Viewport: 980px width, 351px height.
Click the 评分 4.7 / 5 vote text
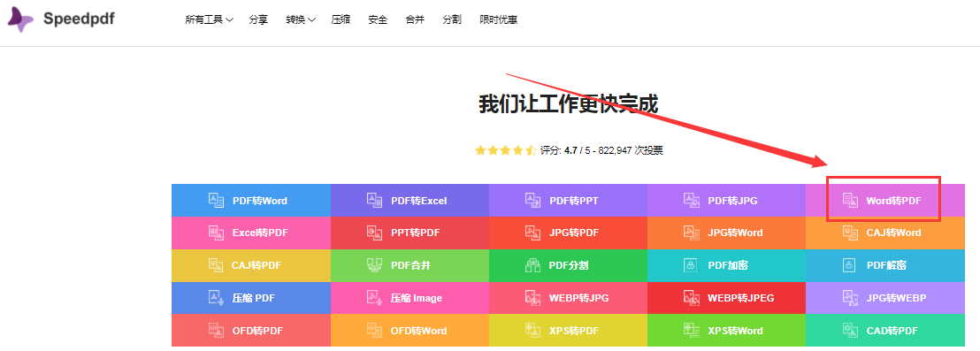click(601, 150)
